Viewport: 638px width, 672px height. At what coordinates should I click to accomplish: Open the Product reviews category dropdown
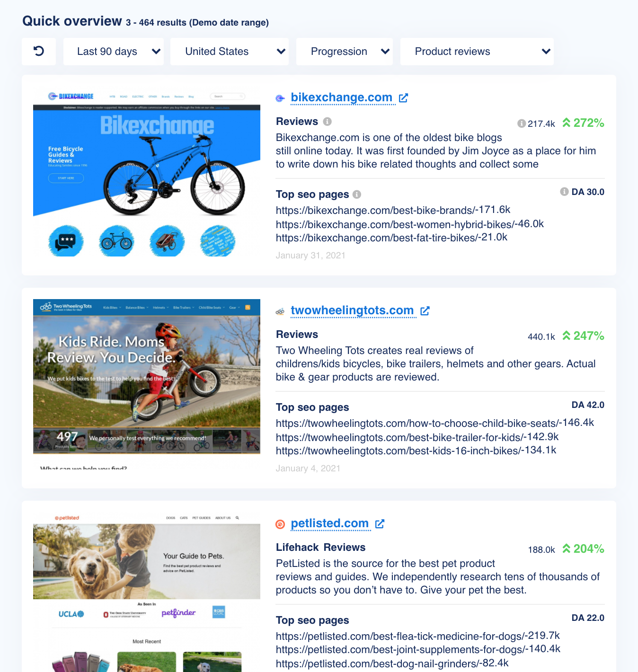tap(477, 52)
